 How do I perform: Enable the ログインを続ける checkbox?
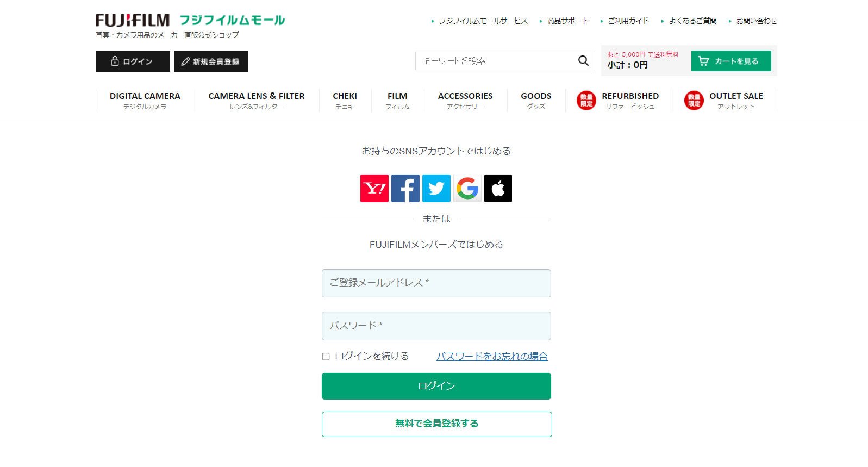coord(326,357)
